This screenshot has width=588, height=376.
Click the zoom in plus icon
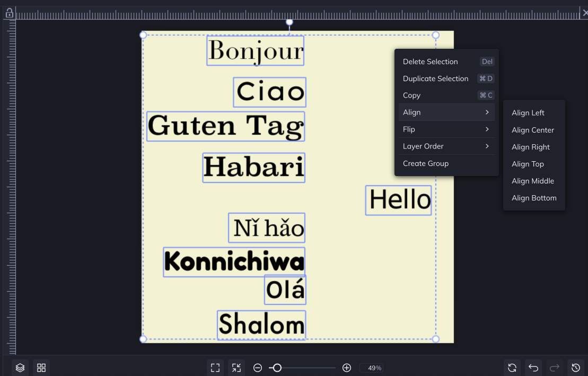347,368
